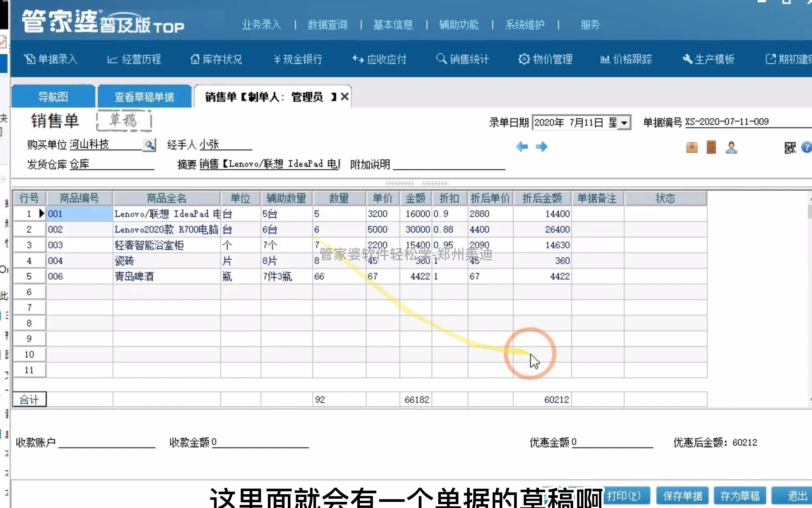Close the 销售单 tab
Image resolution: width=812 pixels, height=508 pixels.
click(344, 97)
